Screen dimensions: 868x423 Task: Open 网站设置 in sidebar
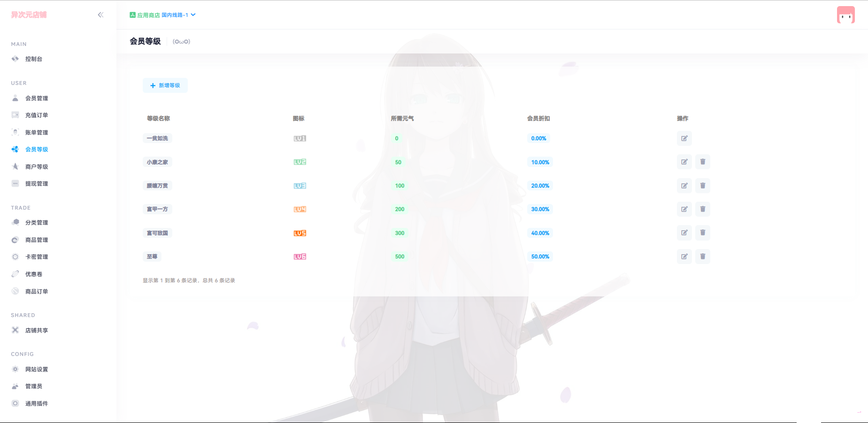37,370
